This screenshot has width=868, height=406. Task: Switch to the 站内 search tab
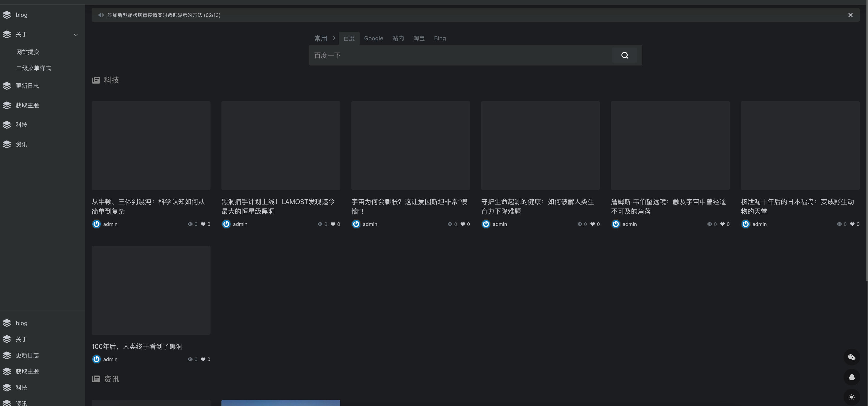coord(398,38)
